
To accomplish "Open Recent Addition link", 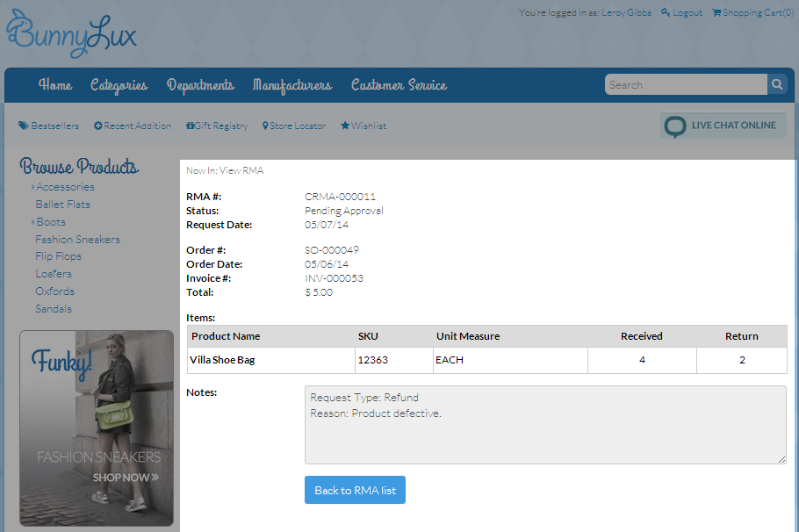I will point(133,126).
